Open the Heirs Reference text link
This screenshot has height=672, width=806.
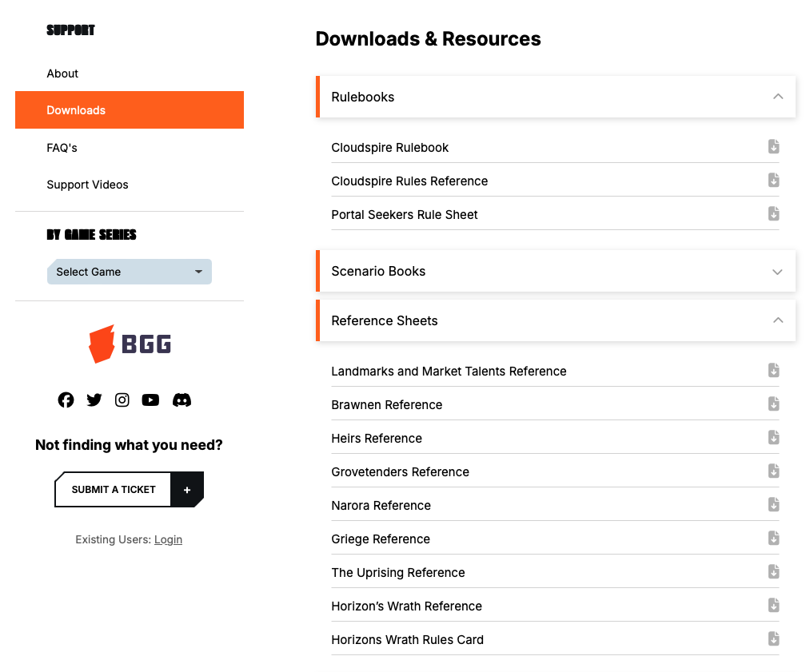point(377,438)
